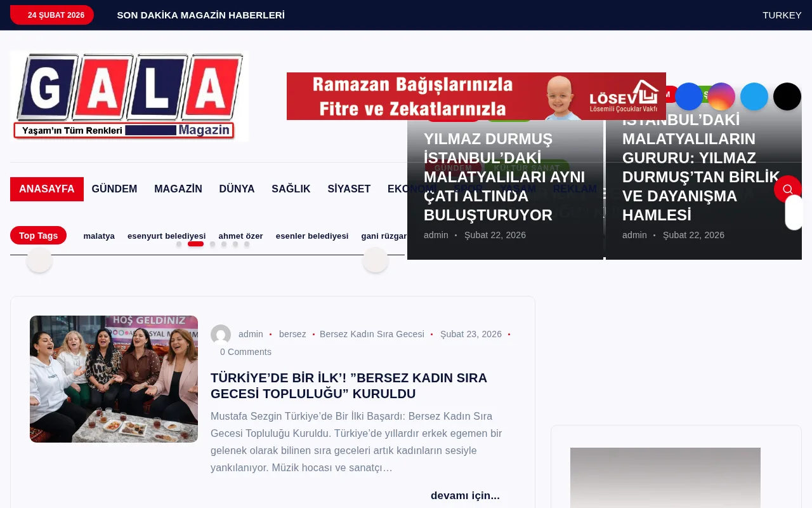Click the active red carousel indicator

[x=195, y=244]
